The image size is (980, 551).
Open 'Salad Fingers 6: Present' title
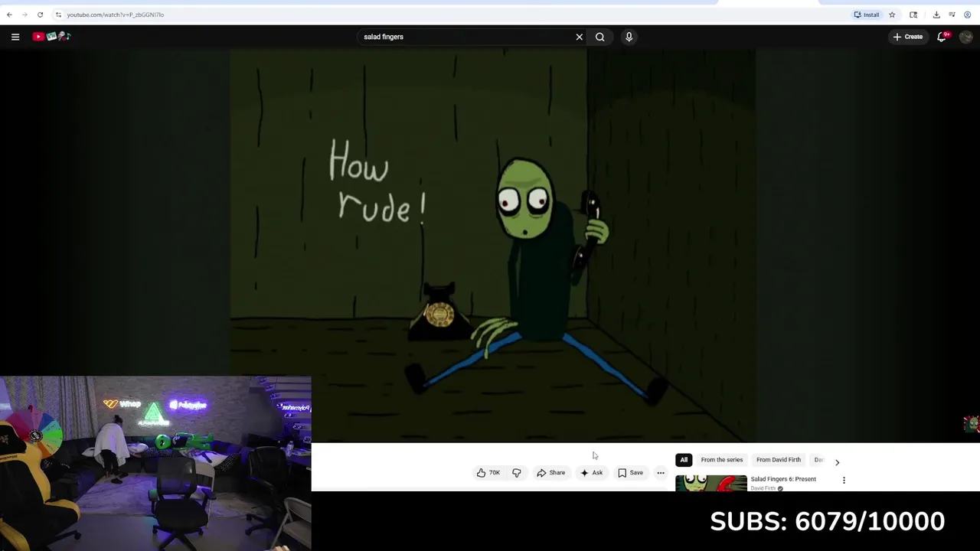click(x=783, y=479)
